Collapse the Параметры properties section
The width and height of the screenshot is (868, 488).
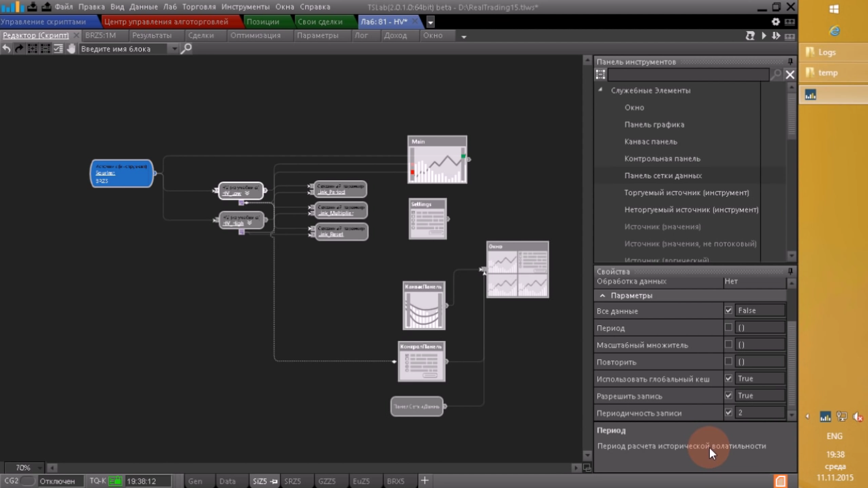pyautogui.click(x=603, y=295)
